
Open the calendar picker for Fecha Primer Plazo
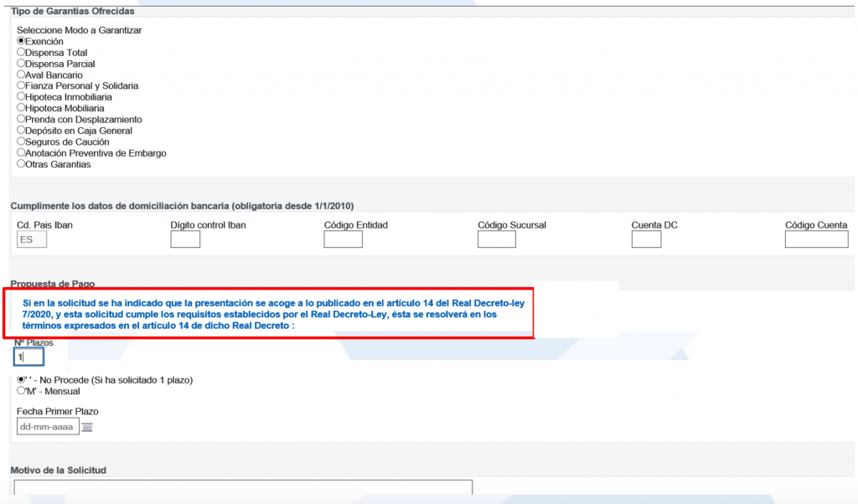87,427
